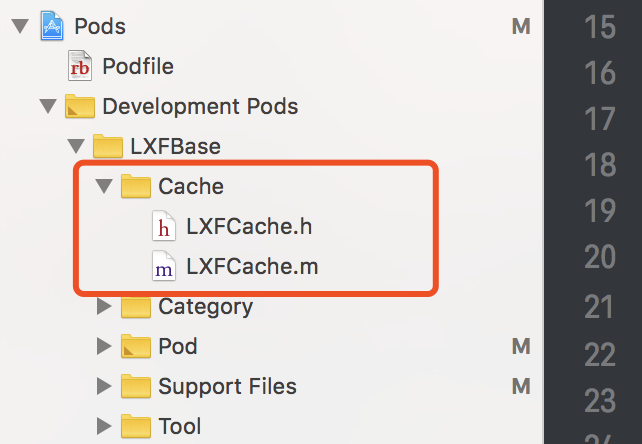Click the Pods Xcode project icon
Viewport: 642px width, 444px height.
click(x=52, y=26)
